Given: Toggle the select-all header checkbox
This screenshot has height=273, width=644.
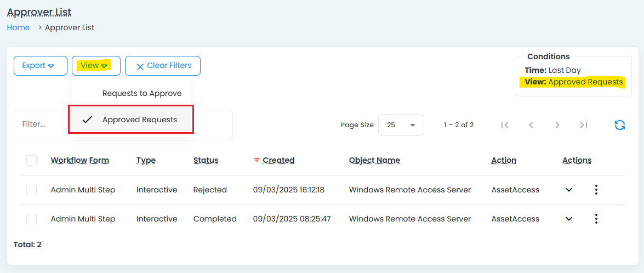Looking at the screenshot, I should pos(32,160).
